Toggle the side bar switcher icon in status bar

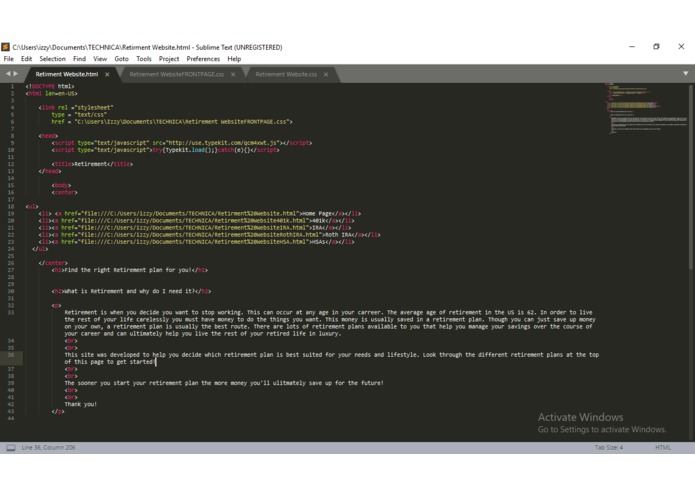coord(11,448)
